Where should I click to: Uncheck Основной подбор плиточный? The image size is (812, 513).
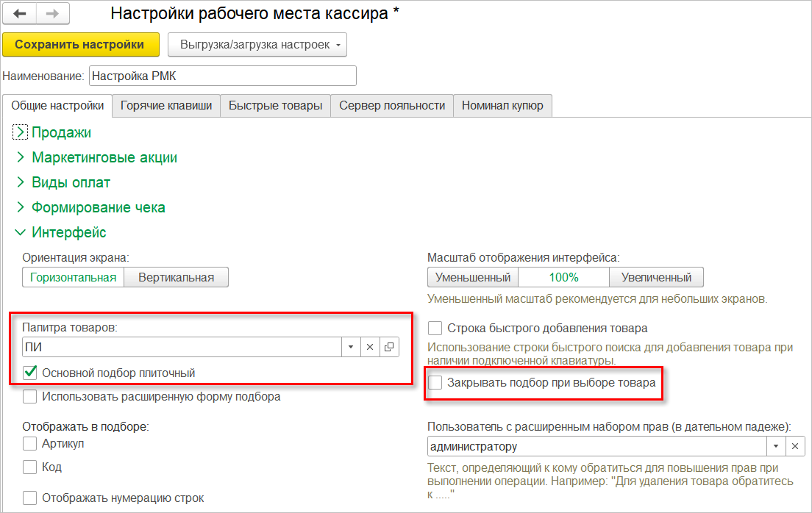(31, 373)
